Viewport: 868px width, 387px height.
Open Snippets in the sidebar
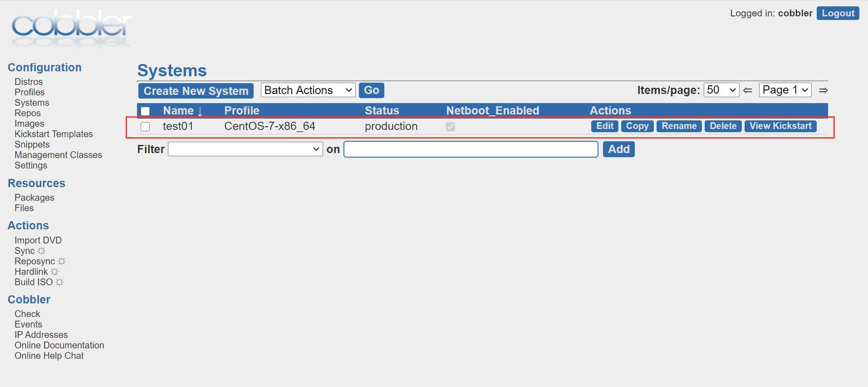[x=32, y=144]
